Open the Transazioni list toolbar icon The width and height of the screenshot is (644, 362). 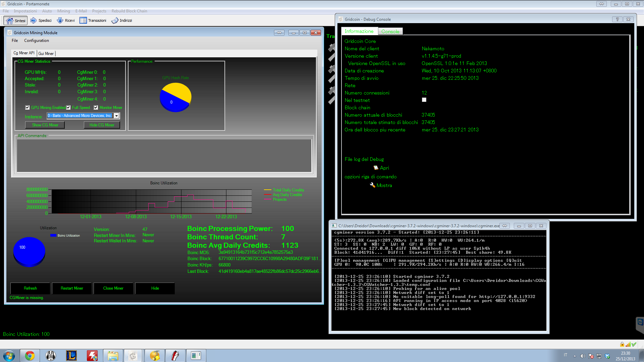83,20
